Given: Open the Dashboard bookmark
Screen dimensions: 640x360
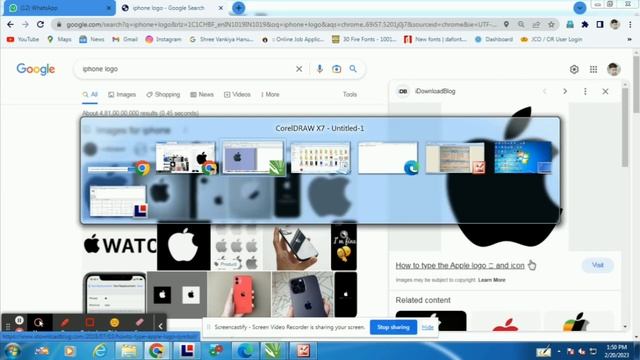Looking at the screenshot, I should (x=494, y=40).
